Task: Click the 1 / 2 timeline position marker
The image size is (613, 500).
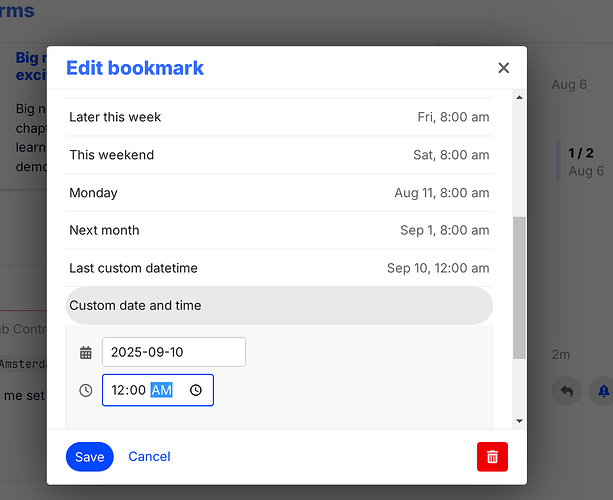Action: [581, 153]
